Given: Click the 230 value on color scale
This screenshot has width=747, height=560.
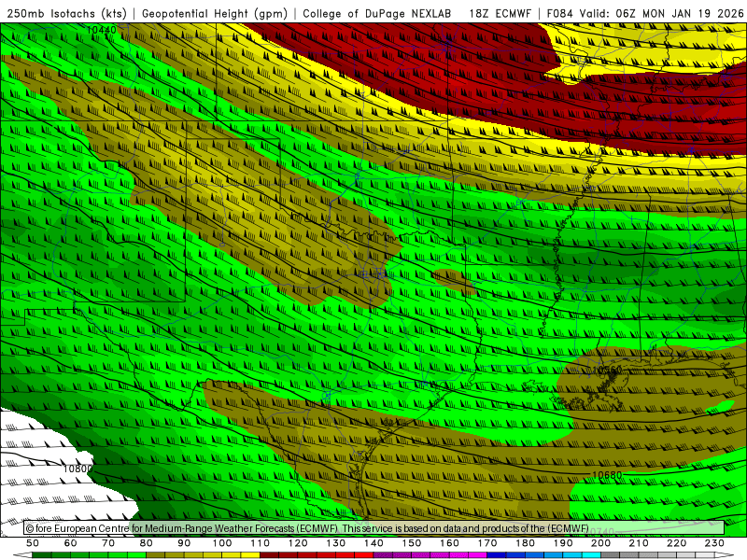Looking at the screenshot, I should (714, 543).
